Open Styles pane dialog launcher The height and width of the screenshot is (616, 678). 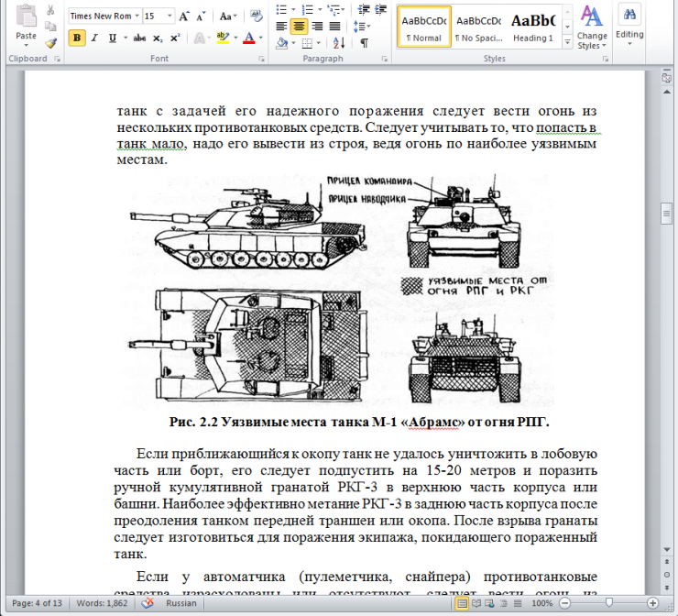[606, 59]
